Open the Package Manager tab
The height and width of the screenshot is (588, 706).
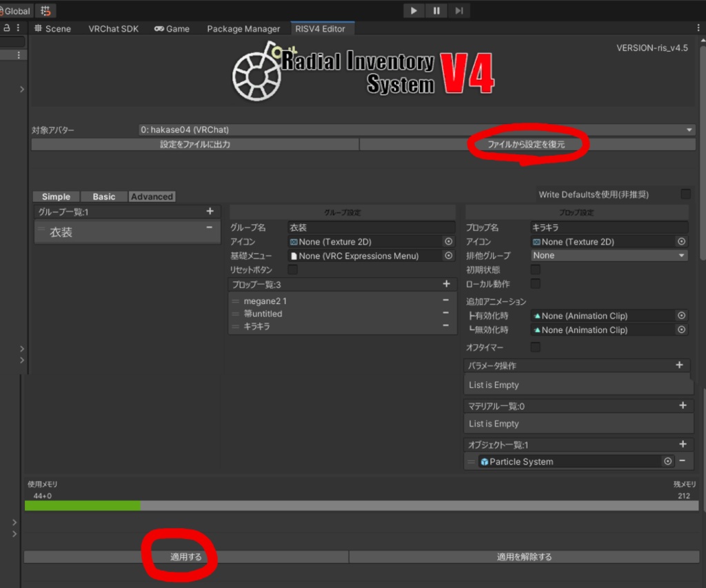pyautogui.click(x=243, y=29)
